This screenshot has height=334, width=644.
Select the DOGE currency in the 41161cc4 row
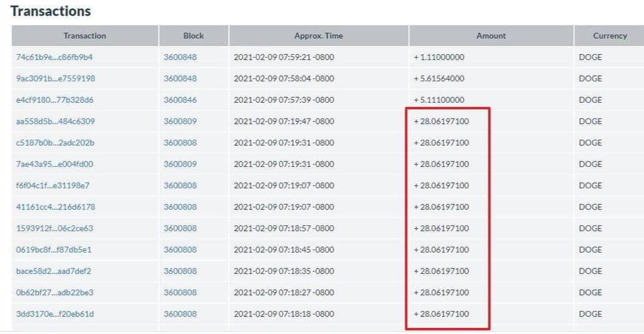click(x=590, y=206)
